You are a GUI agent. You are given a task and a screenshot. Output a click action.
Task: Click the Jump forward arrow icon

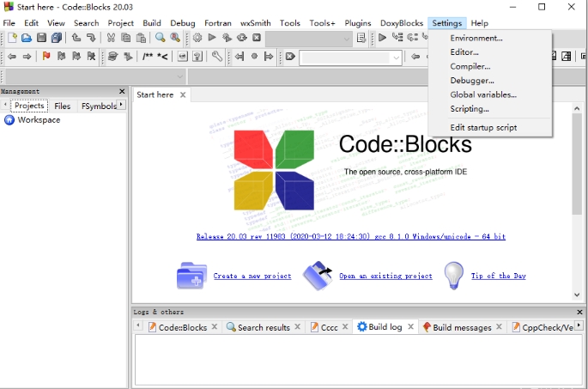click(x=27, y=57)
